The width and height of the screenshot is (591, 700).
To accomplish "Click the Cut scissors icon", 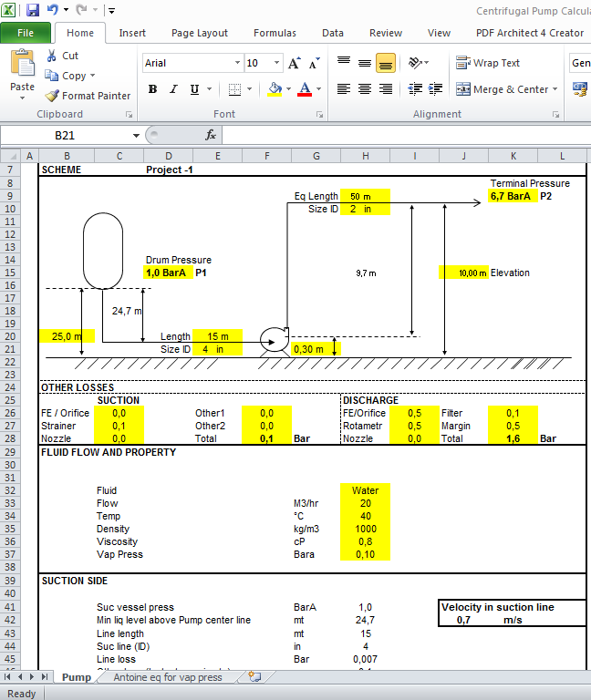I will [51, 56].
